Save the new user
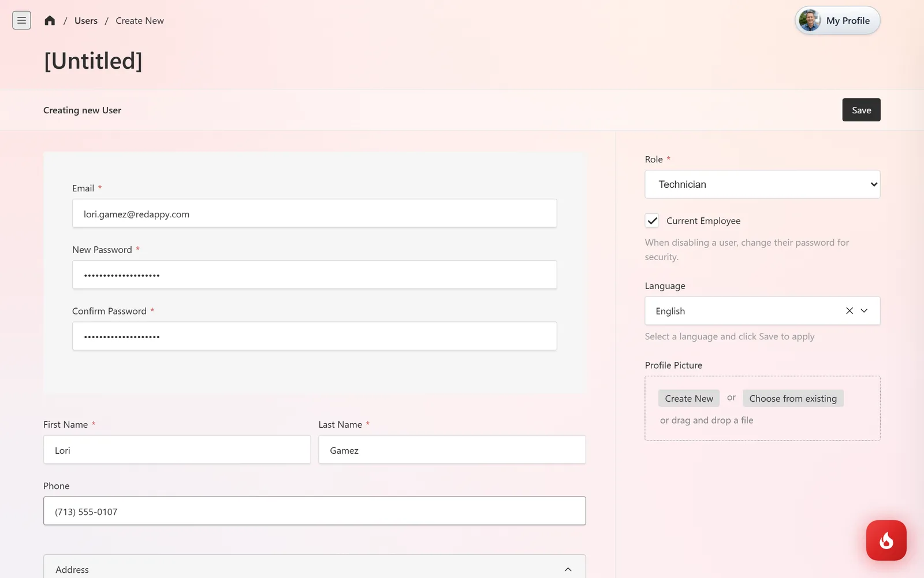The image size is (924, 578). (x=861, y=110)
